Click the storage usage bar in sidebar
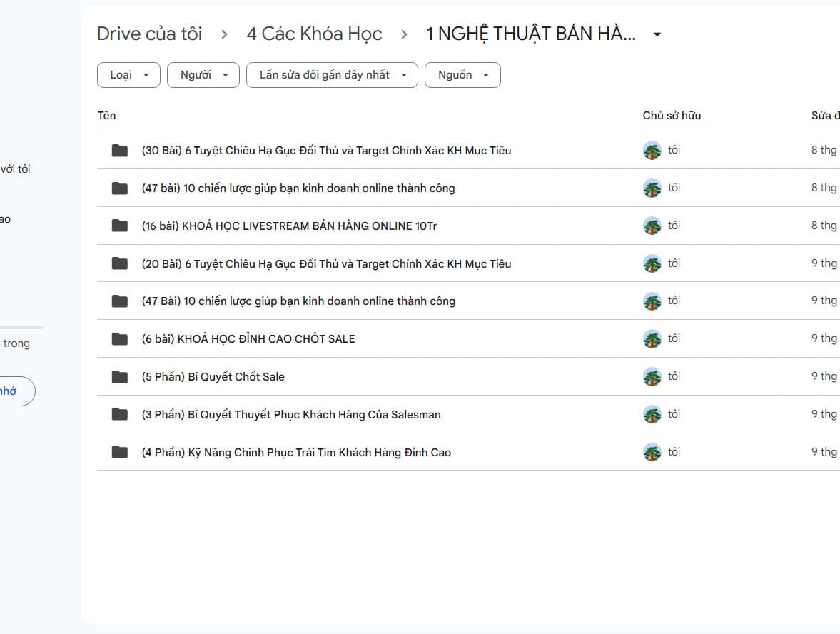This screenshot has height=634, width=840. click(x=21, y=328)
